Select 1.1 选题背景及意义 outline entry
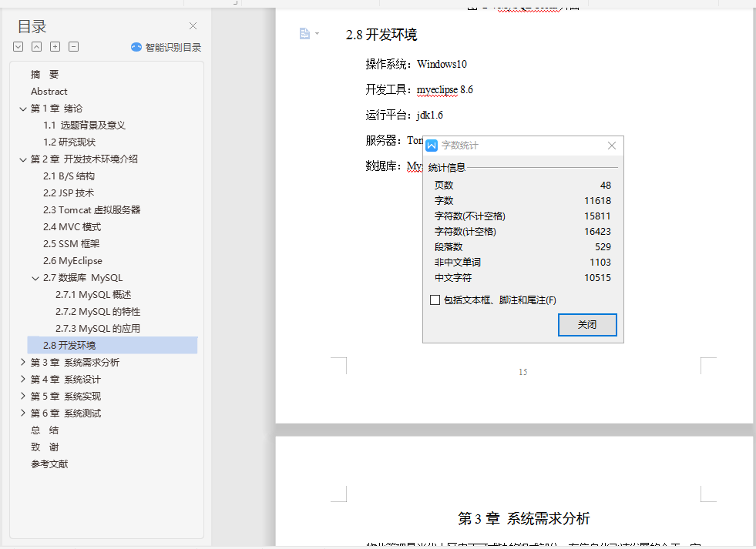 coord(84,126)
